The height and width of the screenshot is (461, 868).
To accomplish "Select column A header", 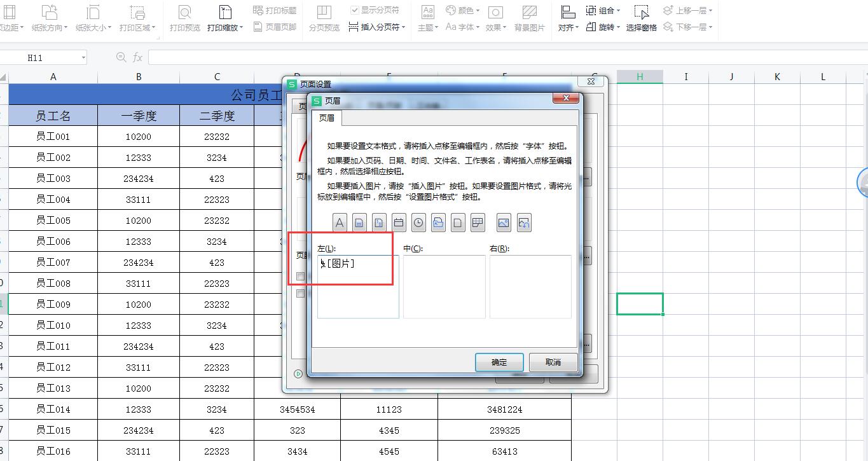I will pyautogui.click(x=53, y=76).
